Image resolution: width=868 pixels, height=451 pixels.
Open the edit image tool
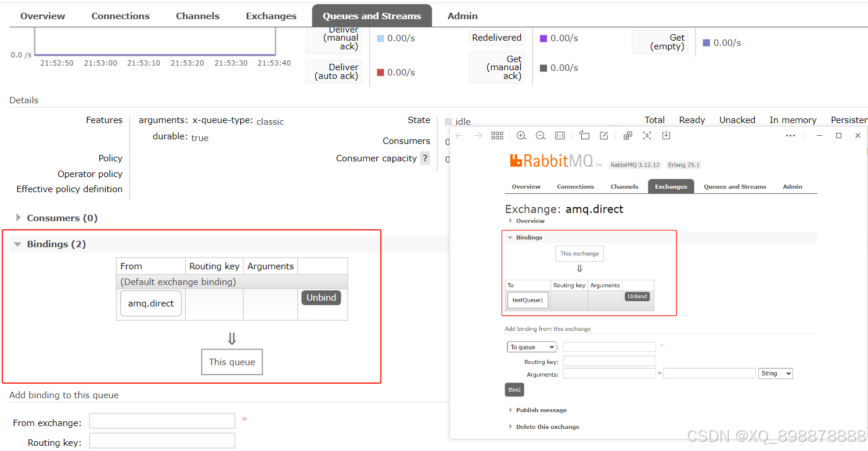(x=604, y=135)
